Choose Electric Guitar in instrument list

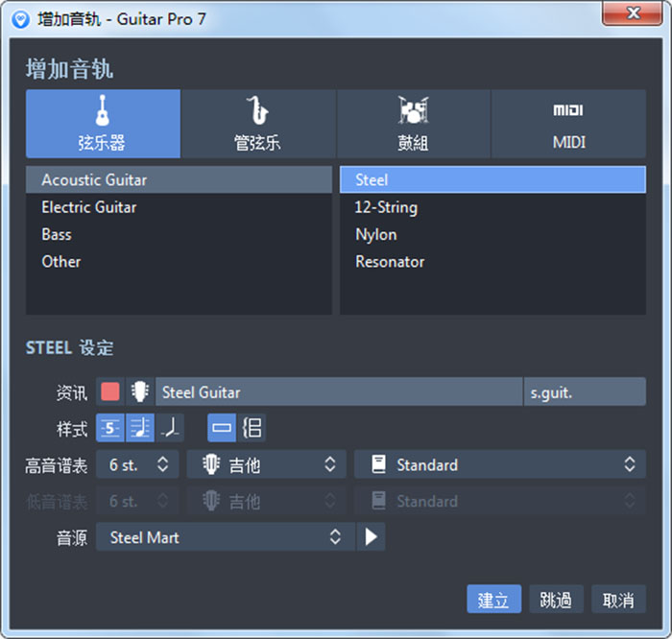pos(179,207)
